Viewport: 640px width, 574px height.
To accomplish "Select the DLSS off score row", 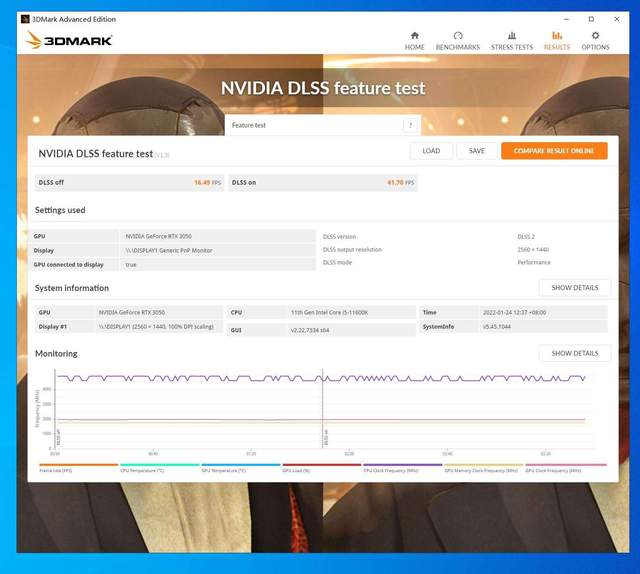I will click(129, 182).
